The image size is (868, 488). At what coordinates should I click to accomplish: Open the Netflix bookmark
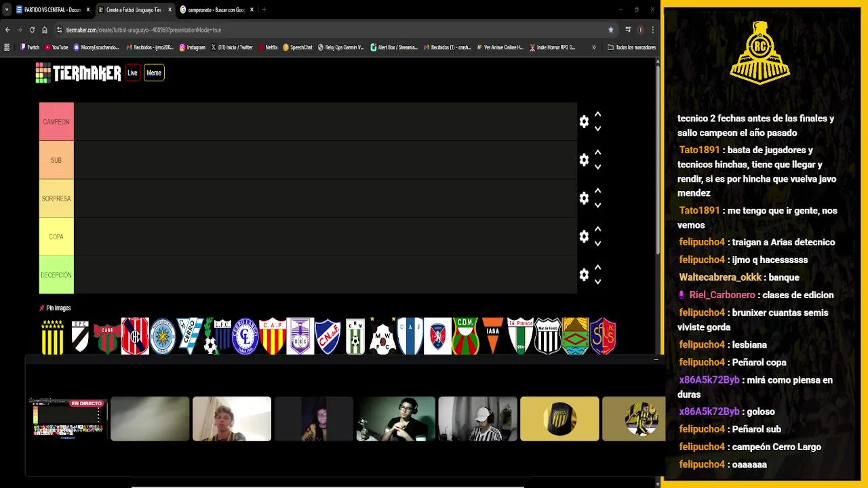pyautogui.click(x=267, y=47)
